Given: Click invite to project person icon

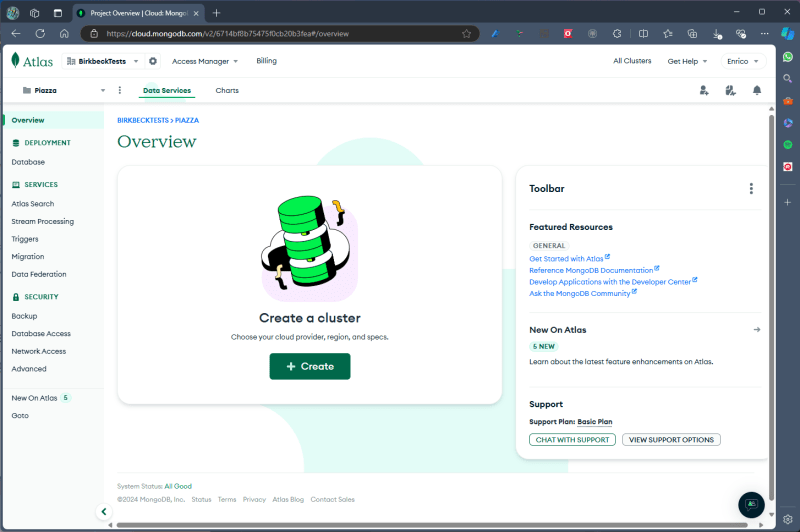Looking at the screenshot, I should (x=704, y=90).
